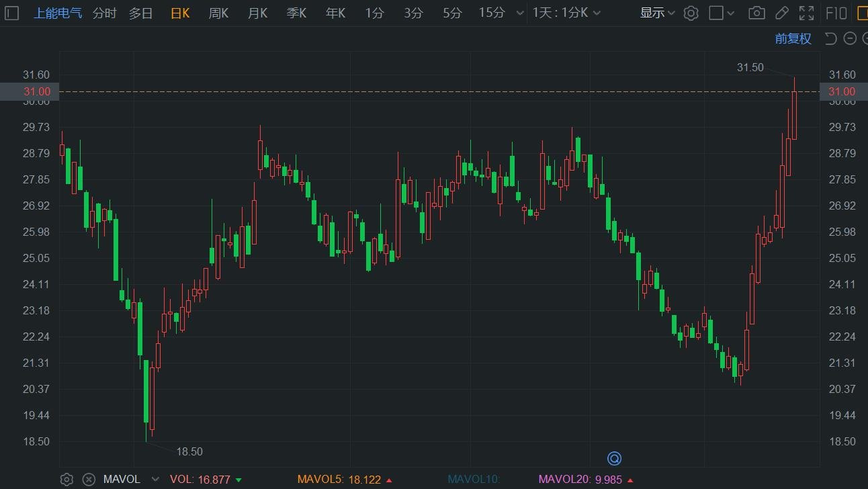Click the MAVOL5: 18.122 value
868x489 pixels.
(x=345, y=480)
